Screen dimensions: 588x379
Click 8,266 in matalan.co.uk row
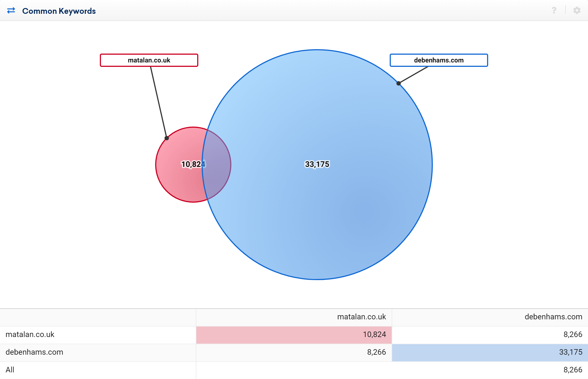[x=573, y=335]
